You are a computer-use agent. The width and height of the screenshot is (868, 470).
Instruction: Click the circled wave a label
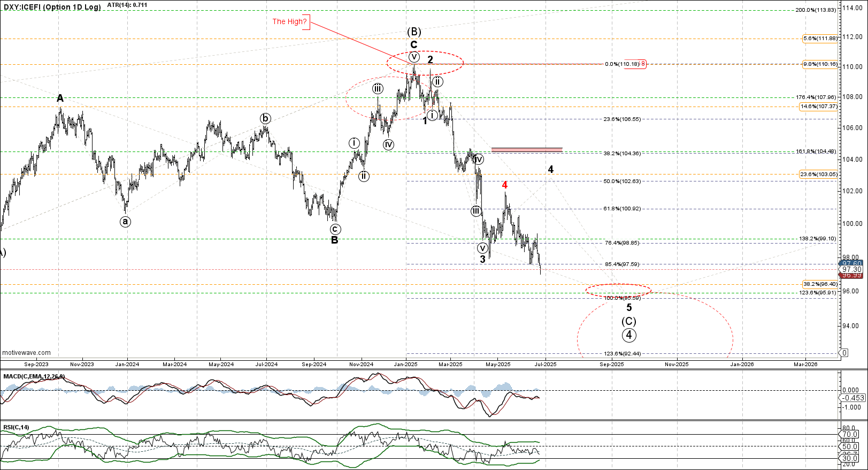[x=125, y=222]
